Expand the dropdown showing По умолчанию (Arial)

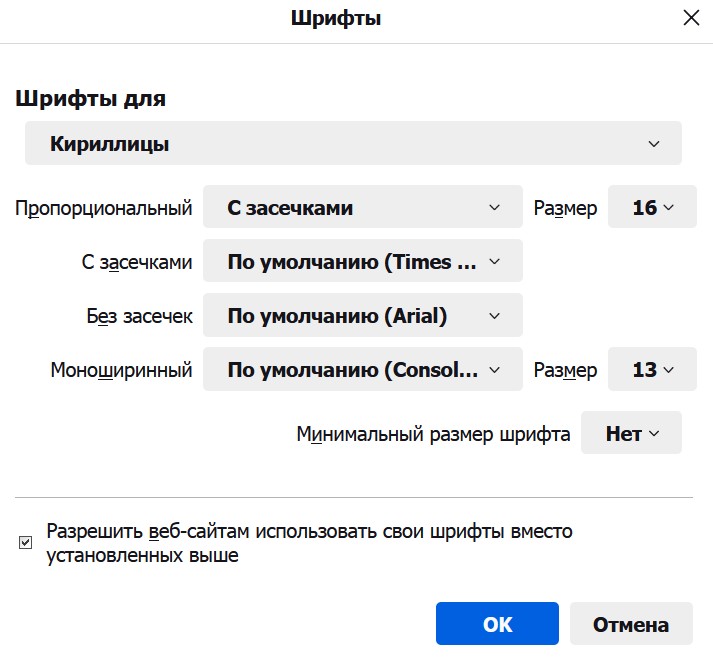(x=362, y=316)
